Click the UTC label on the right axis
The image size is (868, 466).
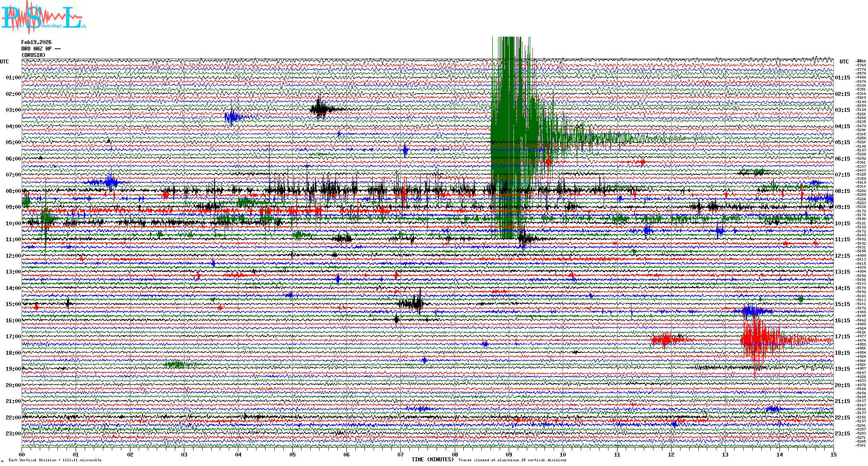tap(844, 62)
